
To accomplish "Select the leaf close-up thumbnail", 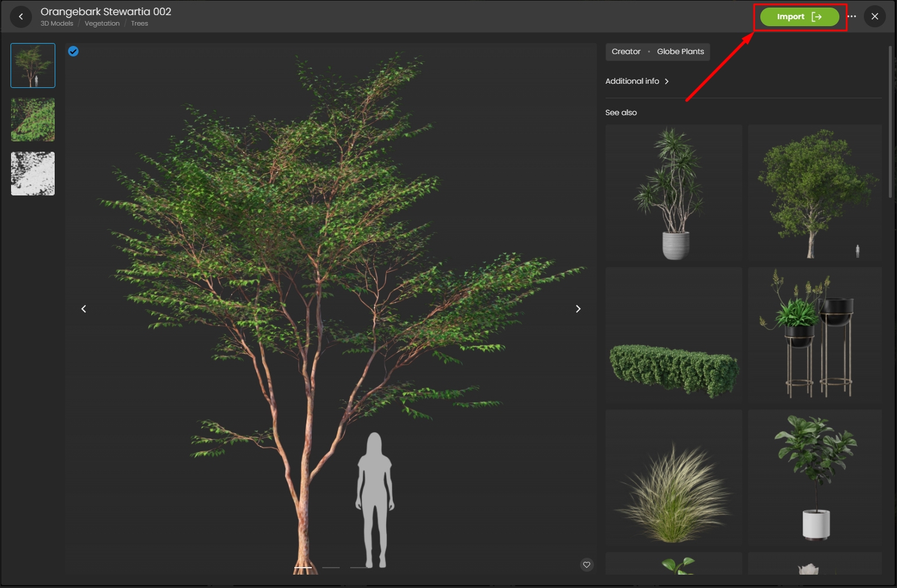I will (33, 120).
